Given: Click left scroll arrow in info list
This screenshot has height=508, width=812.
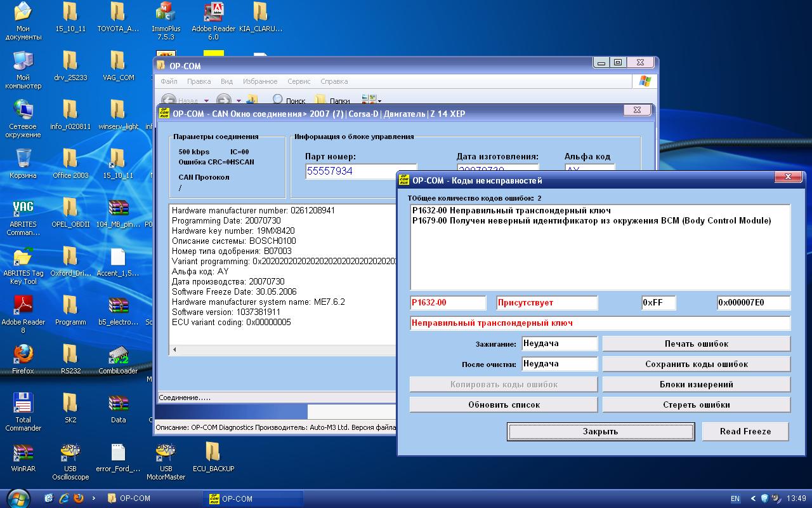Looking at the screenshot, I should pos(174,349).
